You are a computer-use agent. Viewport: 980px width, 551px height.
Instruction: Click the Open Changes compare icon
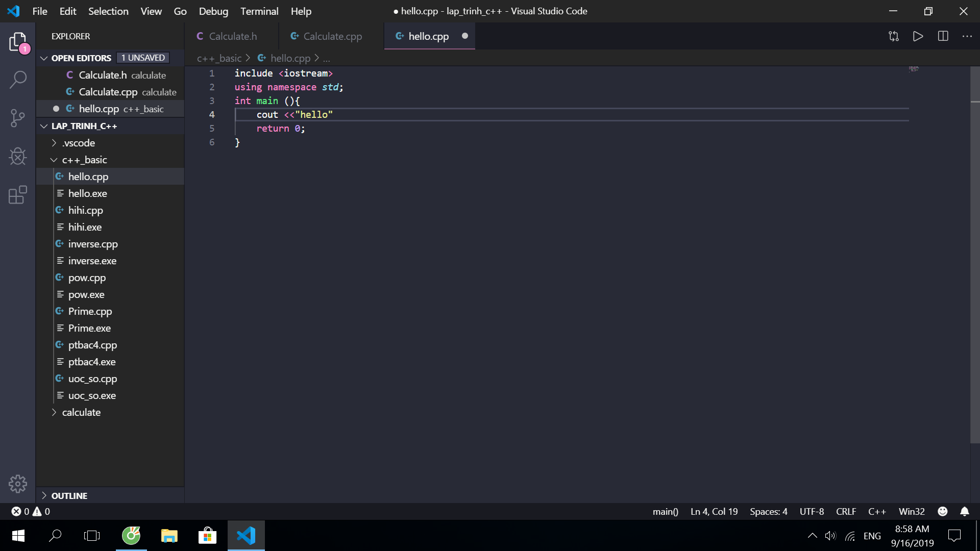tap(893, 36)
